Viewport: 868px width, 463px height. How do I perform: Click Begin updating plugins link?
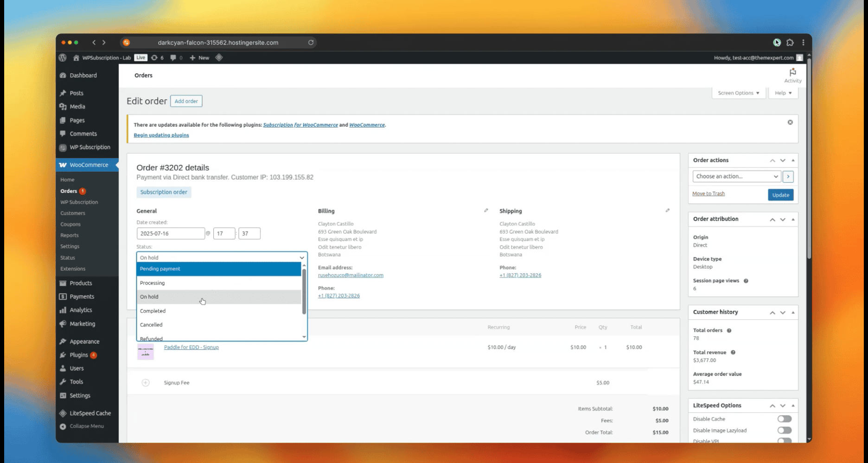(161, 135)
